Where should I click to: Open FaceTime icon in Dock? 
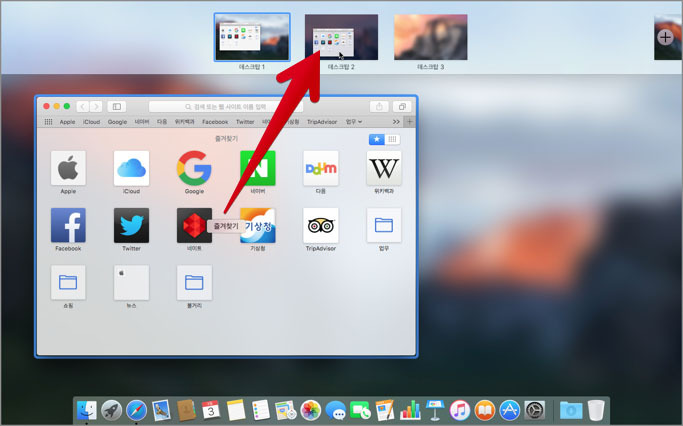(x=360, y=410)
